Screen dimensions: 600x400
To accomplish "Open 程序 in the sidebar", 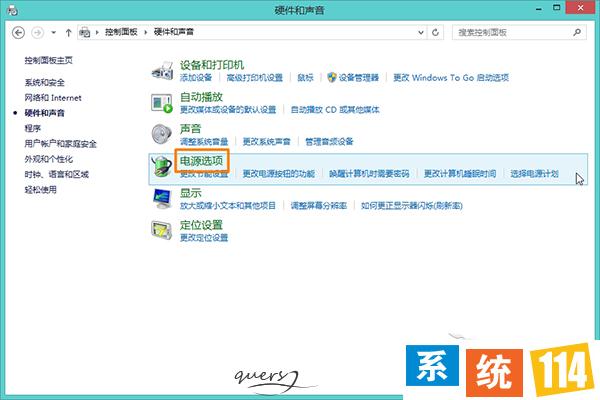I will [x=33, y=128].
